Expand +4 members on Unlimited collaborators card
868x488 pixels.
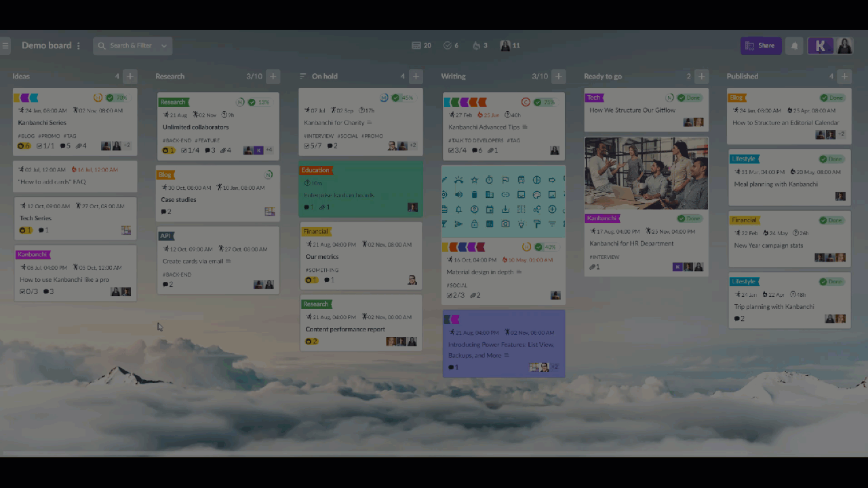269,150
